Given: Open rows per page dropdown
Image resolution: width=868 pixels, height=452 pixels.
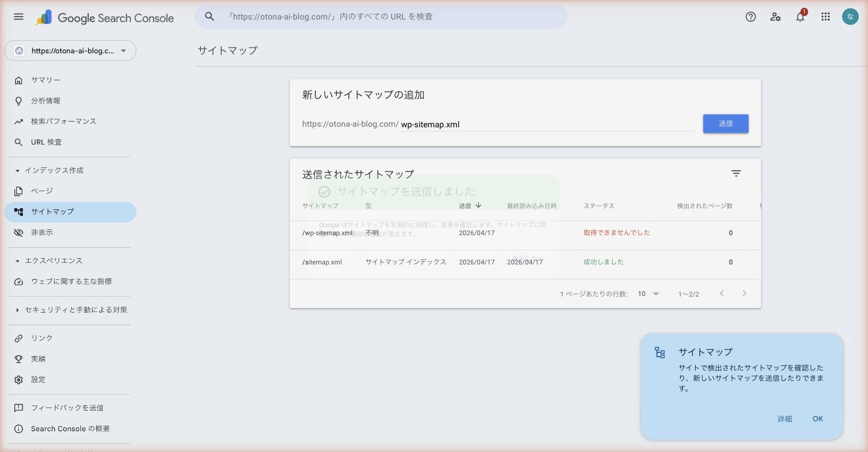Looking at the screenshot, I should [648, 294].
